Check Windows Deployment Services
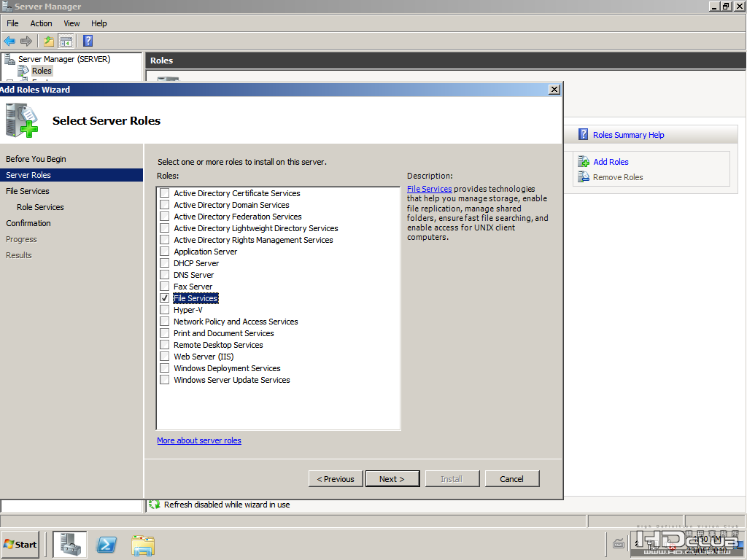This screenshot has width=747, height=560. (164, 368)
